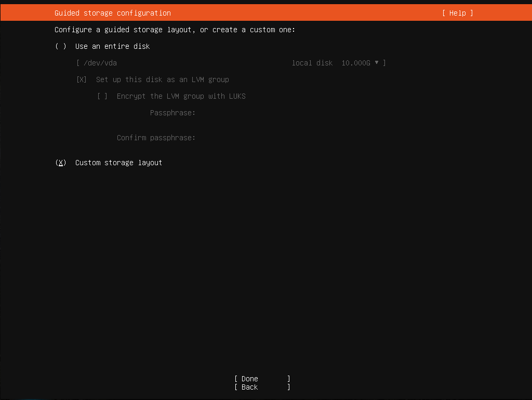This screenshot has height=400, width=532.
Task: Click the 'Guided storage configuration' header title
Action: [x=113, y=13]
